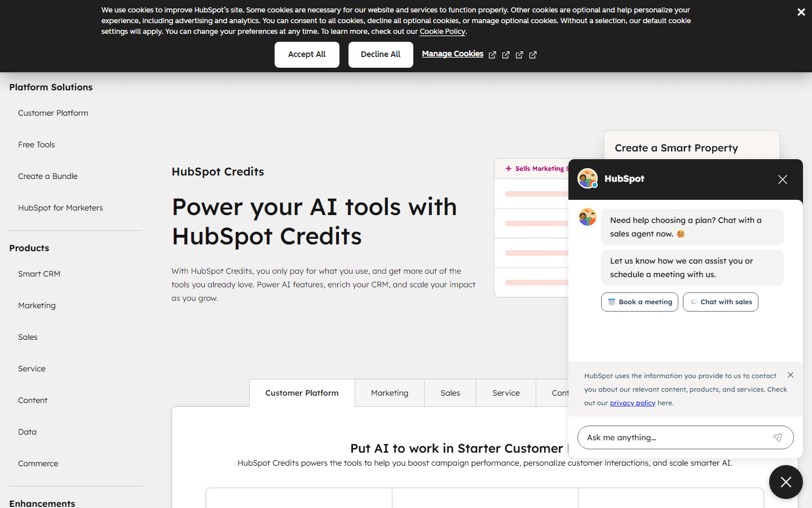Click the HubSpot avatar in the chat header
This screenshot has height=508, width=812.
tap(588, 178)
